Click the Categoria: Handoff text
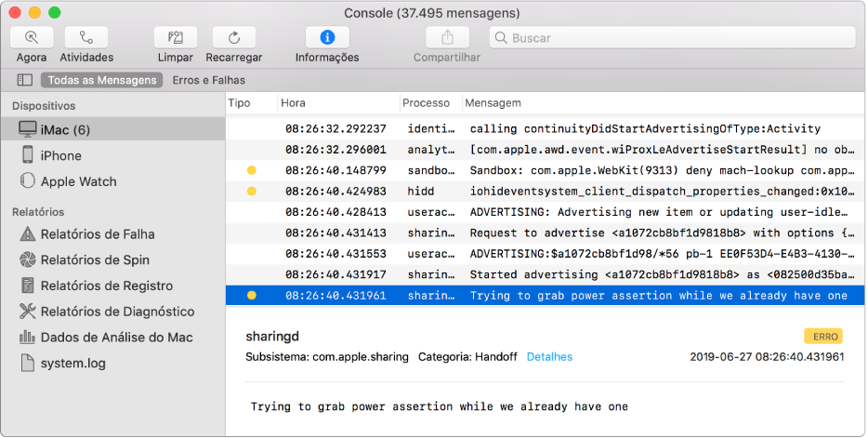The width and height of the screenshot is (868, 438). pyautogui.click(x=467, y=356)
